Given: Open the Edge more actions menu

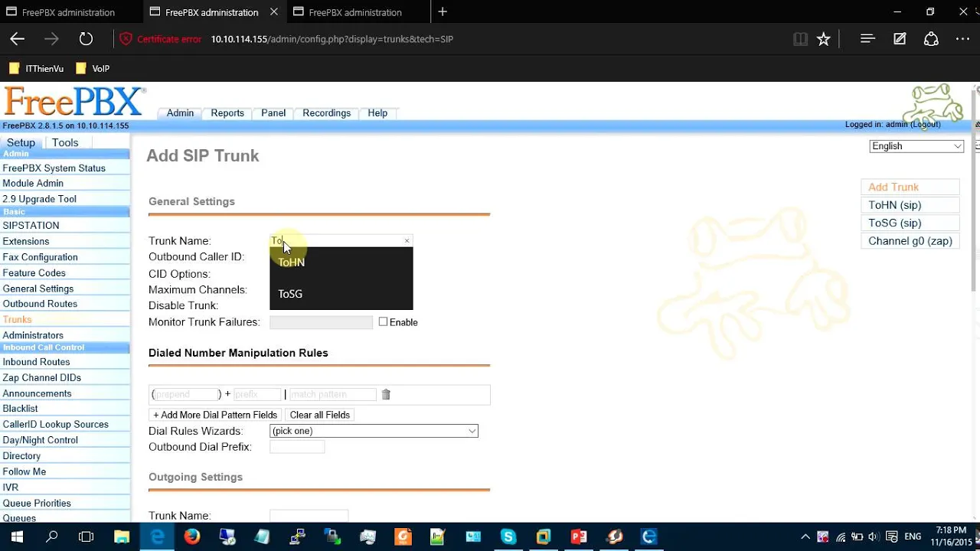Looking at the screenshot, I should [x=962, y=39].
